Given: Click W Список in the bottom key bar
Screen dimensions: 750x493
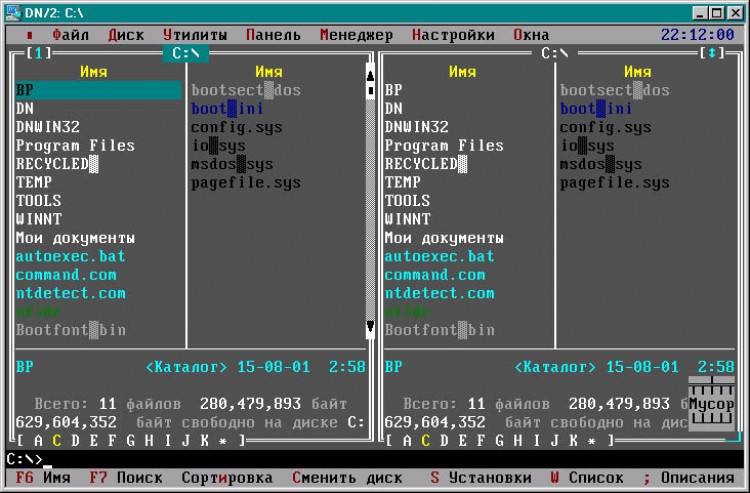Looking at the screenshot, I should point(587,478).
